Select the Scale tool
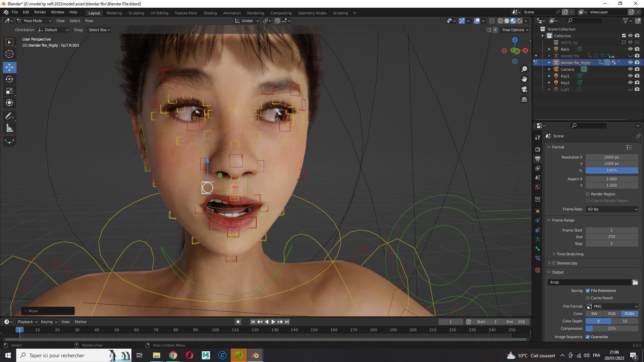Screen dimensions: 644x362 (x=9, y=91)
